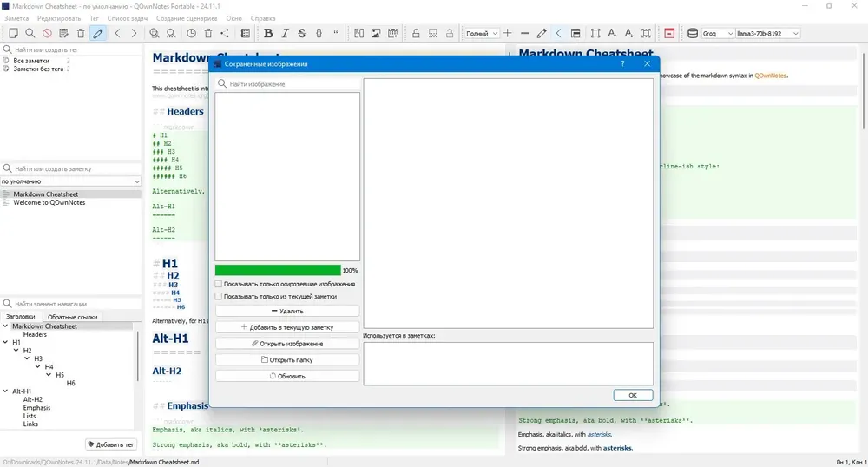Insert a block quote with the quote icon

[x=335, y=33]
